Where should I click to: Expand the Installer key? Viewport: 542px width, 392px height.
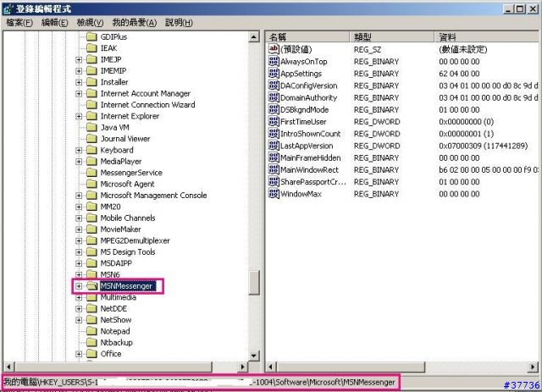(x=79, y=82)
